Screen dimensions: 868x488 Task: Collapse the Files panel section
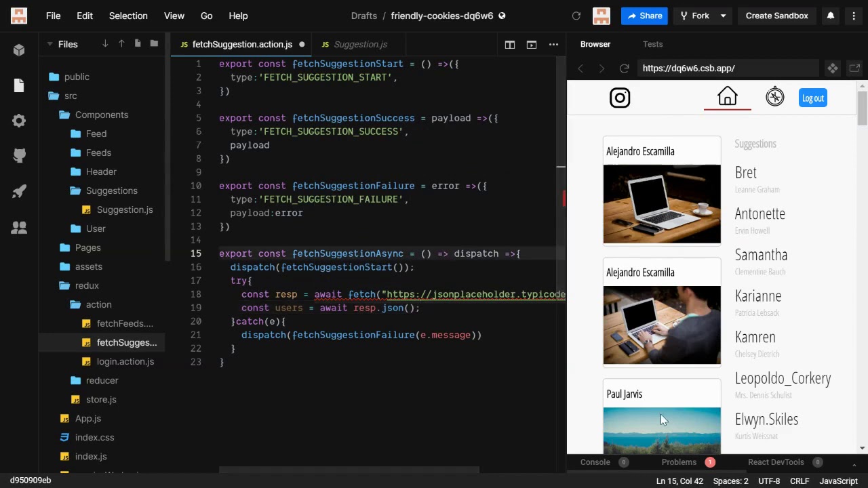[x=50, y=44]
